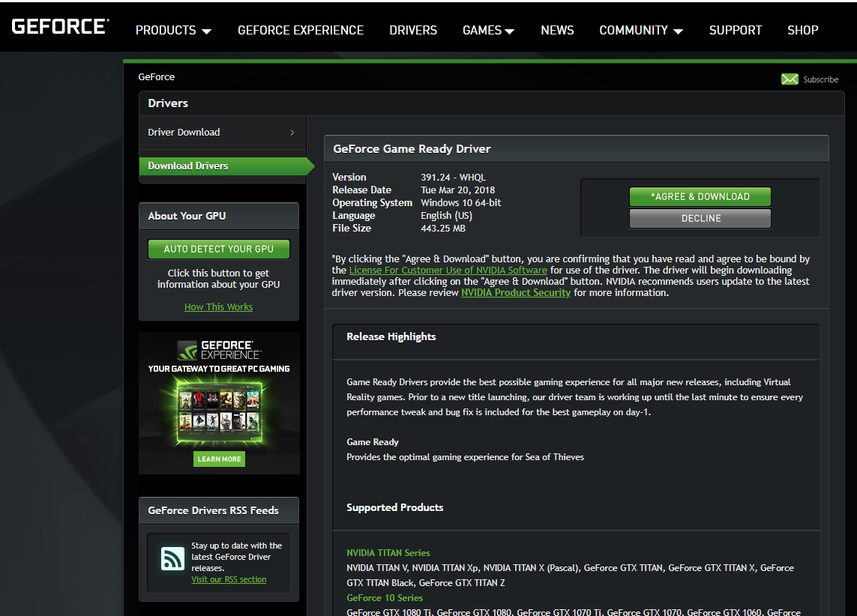This screenshot has width=857, height=616.
Task: Click the GeForce 10 Series heading
Action: pos(385,598)
